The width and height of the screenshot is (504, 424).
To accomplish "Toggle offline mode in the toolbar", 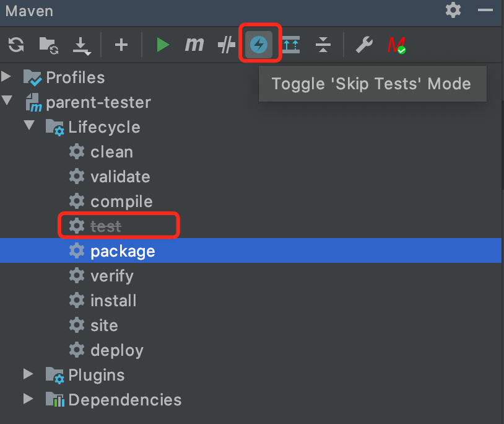I will click(226, 44).
